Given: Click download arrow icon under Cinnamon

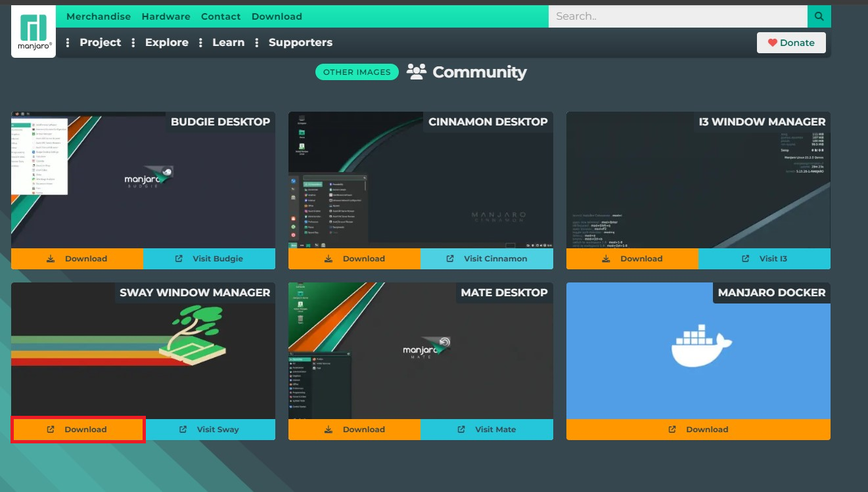Looking at the screenshot, I should (329, 259).
